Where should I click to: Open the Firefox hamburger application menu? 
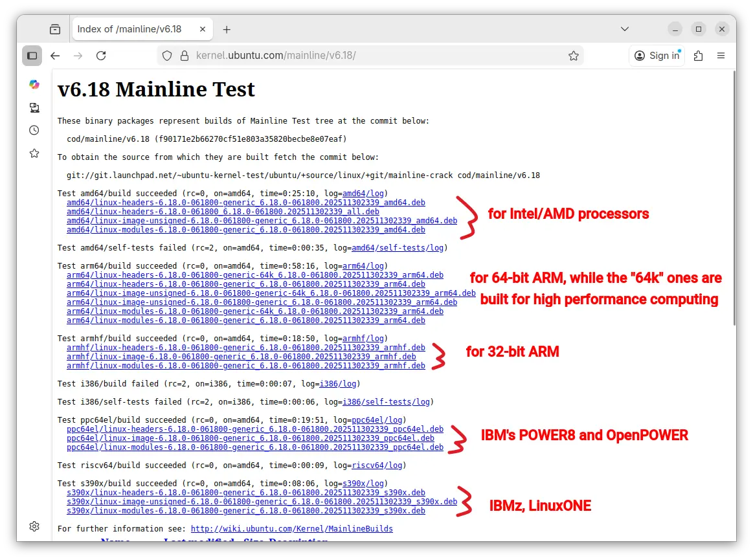pyautogui.click(x=721, y=56)
